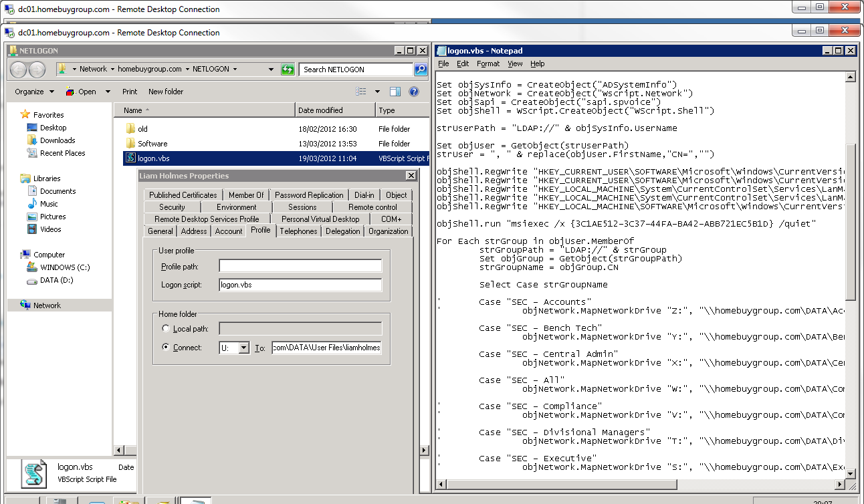Open the Remote Desktop Services Profile tab
The image size is (864, 504).
coord(207,219)
